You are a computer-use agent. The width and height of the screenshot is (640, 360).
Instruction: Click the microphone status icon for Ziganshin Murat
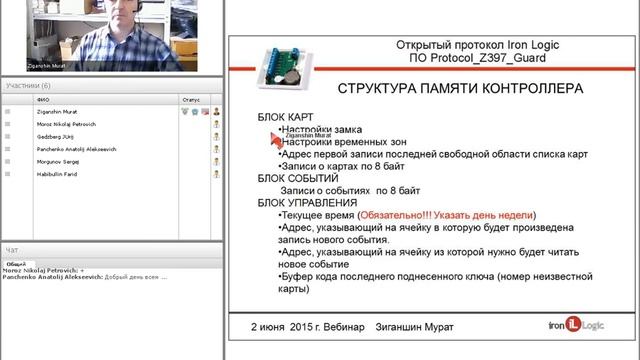tap(185, 111)
